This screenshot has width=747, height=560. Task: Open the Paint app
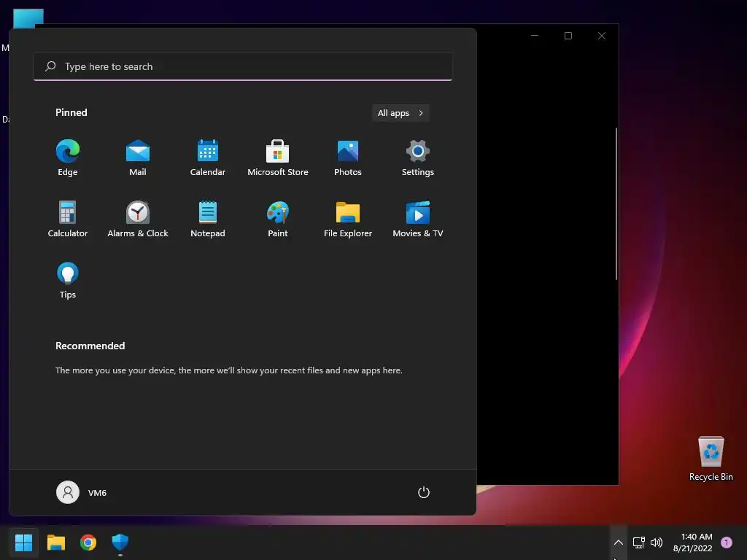click(278, 219)
